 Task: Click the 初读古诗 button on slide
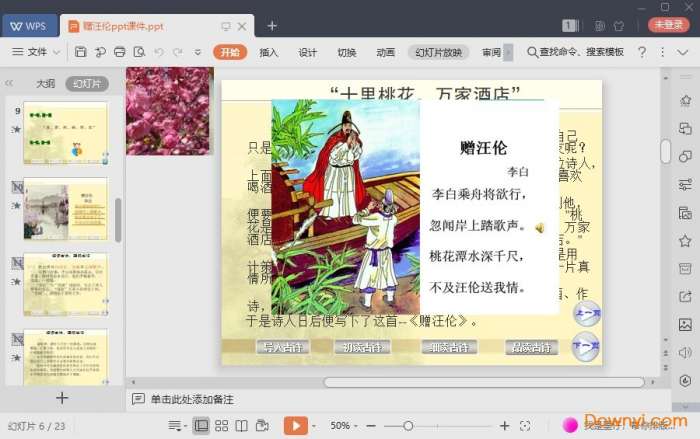pos(362,347)
